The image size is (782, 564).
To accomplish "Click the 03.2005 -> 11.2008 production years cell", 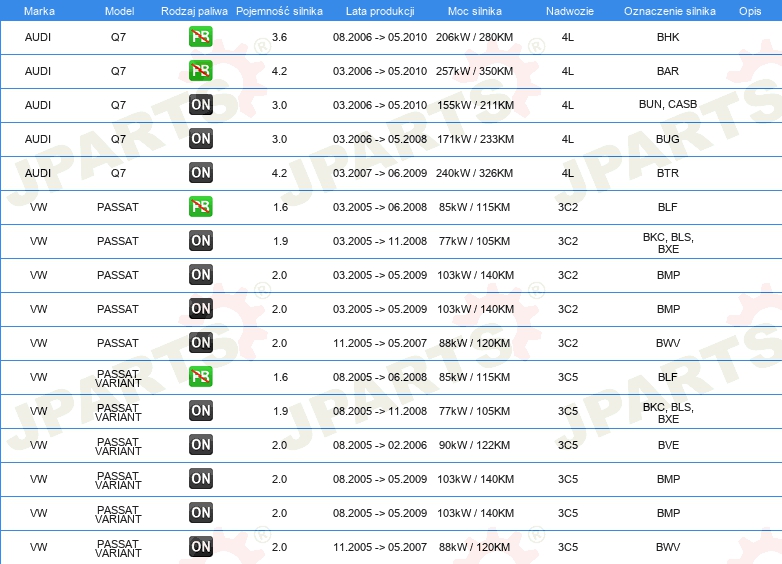I will [x=380, y=241].
